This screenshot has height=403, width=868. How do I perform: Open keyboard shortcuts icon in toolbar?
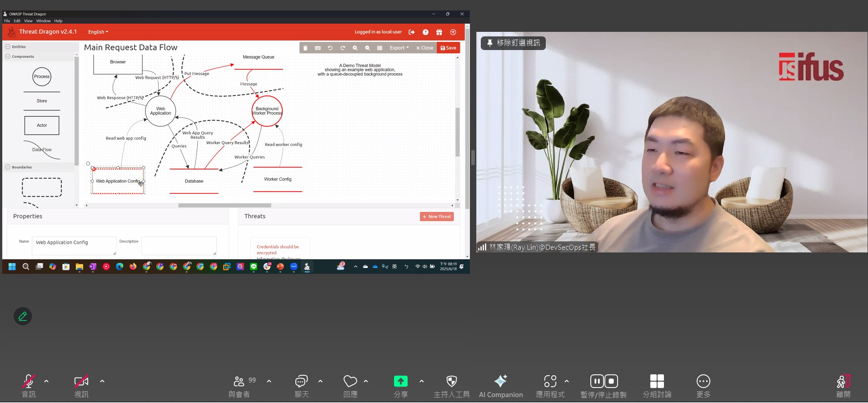318,48
